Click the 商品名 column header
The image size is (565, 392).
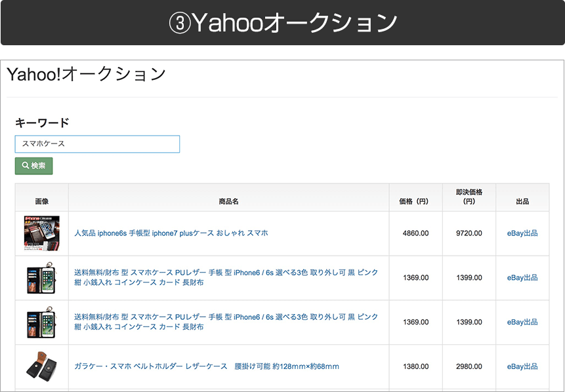pos(228,201)
